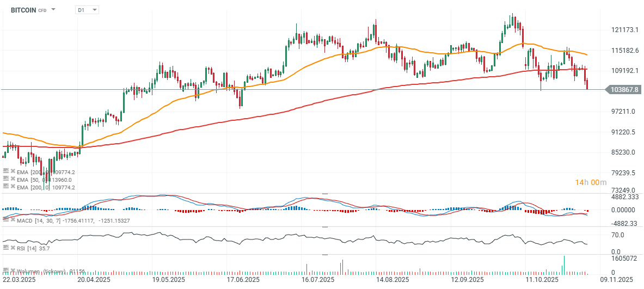Viewport: 644px width, 289px height.
Task: Remove the Wolumen volume indicator via X
Action: (13, 270)
